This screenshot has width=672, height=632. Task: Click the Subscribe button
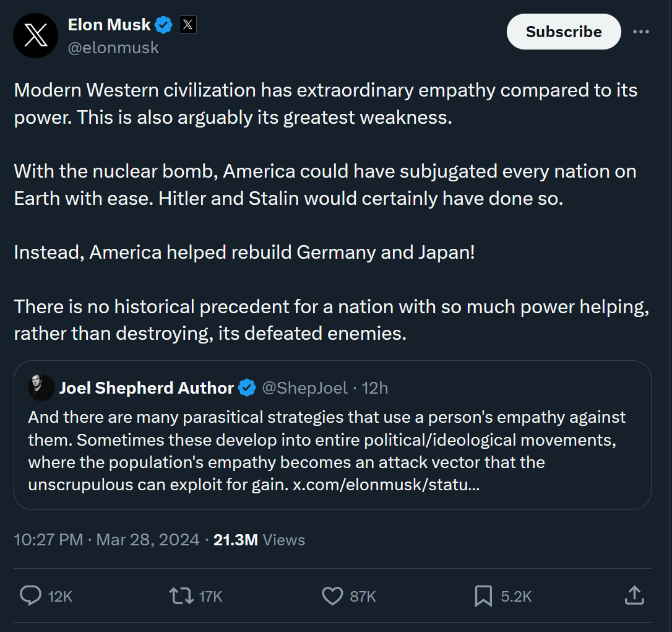pos(564,32)
